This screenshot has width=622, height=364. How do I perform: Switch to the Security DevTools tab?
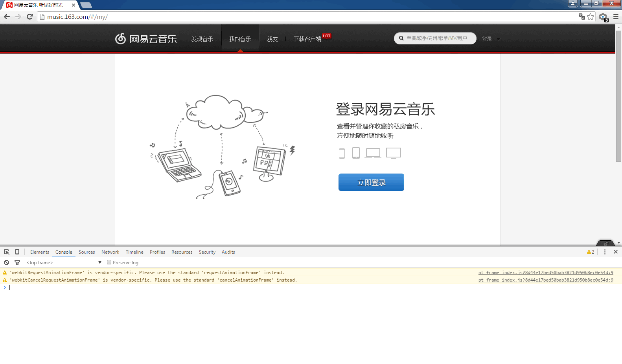click(207, 252)
